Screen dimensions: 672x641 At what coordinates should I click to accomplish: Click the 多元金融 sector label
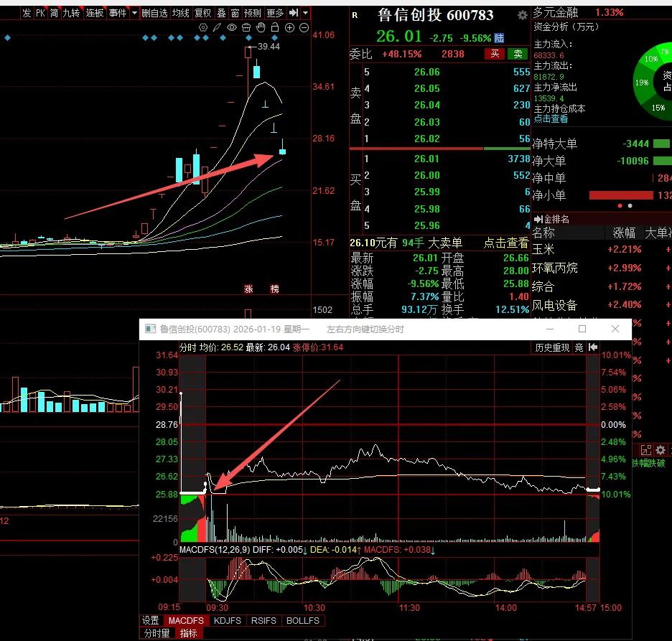point(555,12)
